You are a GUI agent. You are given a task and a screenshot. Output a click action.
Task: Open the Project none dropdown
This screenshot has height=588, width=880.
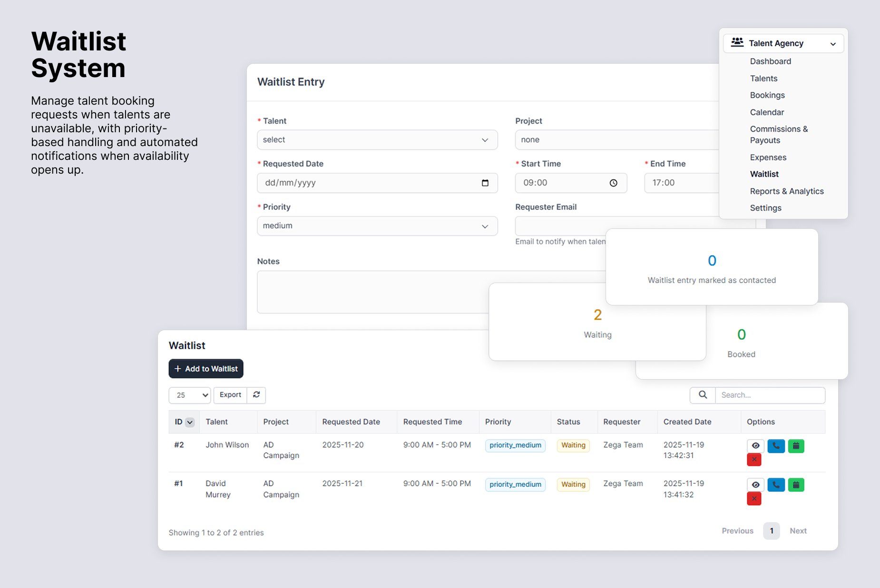(x=617, y=140)
